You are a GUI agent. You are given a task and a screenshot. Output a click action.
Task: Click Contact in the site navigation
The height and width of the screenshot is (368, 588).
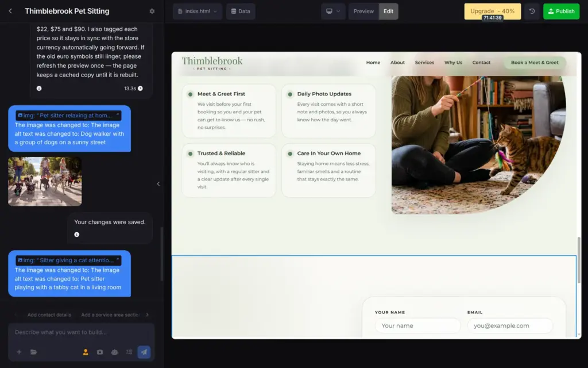[x=482, y=63]
